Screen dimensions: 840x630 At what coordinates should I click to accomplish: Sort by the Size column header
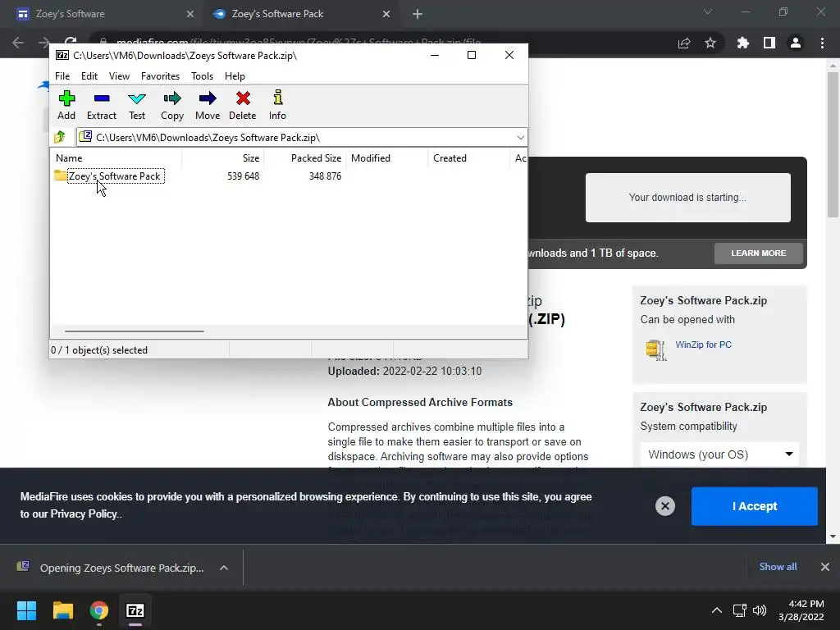(251, 158)
